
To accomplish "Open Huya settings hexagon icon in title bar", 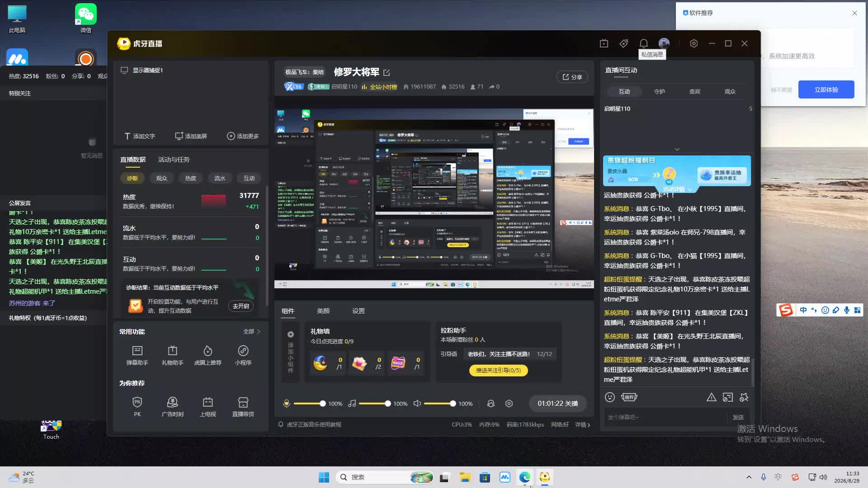I will [x=694, y=43].
